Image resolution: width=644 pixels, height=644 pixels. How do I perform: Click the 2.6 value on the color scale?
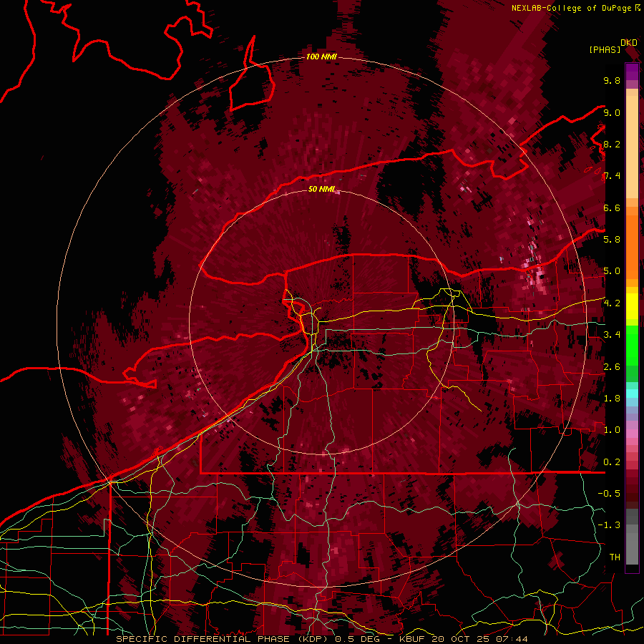[612, 367]
